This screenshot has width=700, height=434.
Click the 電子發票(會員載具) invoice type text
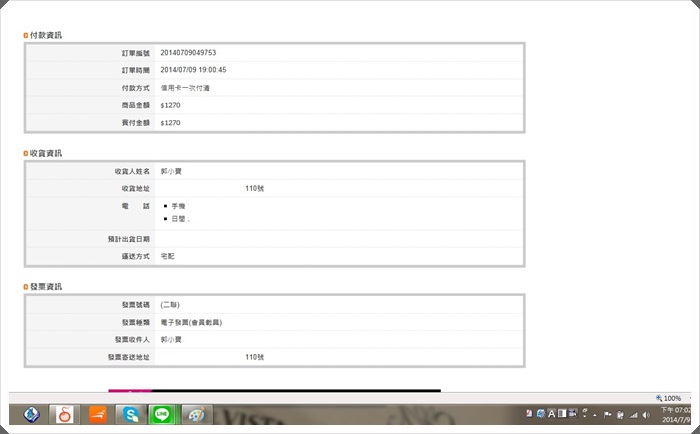[191, 322]
